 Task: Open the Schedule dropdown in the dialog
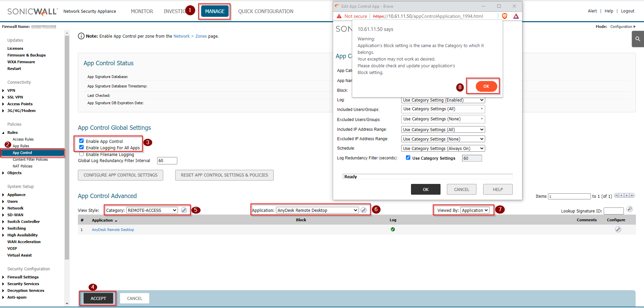[443, 148]
